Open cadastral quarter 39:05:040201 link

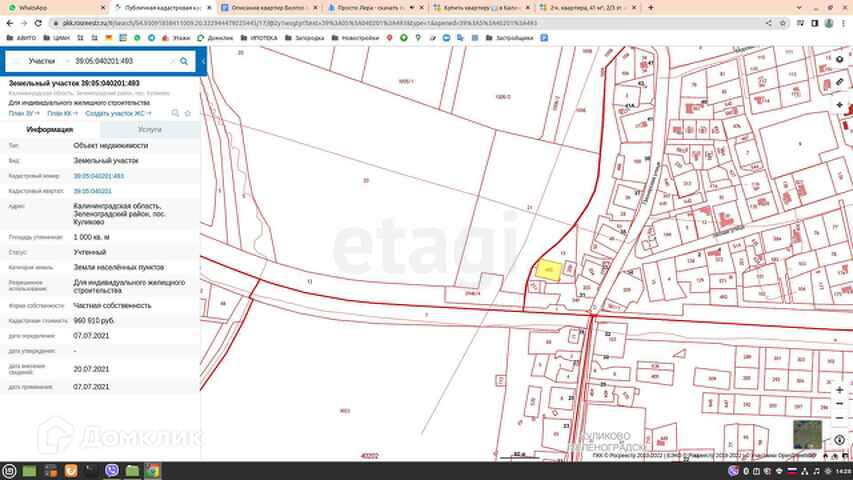pos(91,190)
